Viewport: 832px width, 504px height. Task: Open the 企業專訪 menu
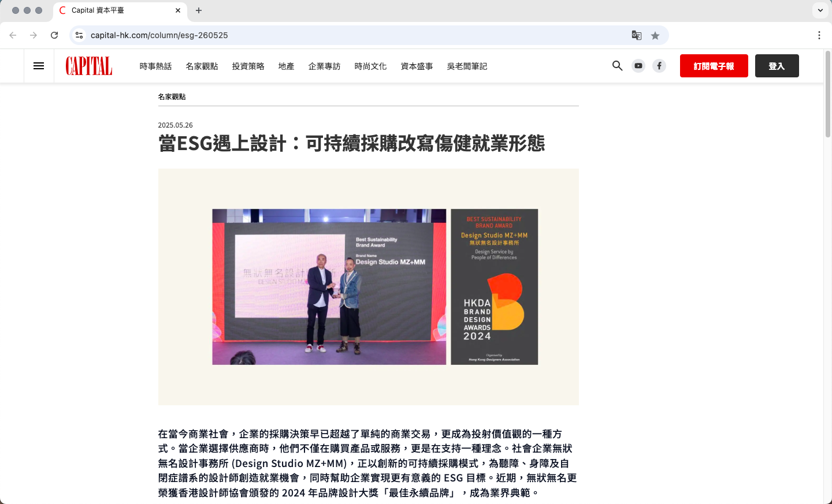click(x=325, y=66)
